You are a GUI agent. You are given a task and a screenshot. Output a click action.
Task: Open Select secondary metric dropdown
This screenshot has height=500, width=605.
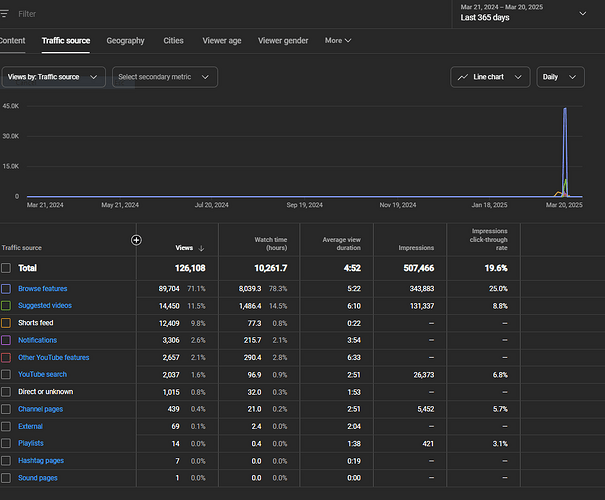click(x=165, y=77)
